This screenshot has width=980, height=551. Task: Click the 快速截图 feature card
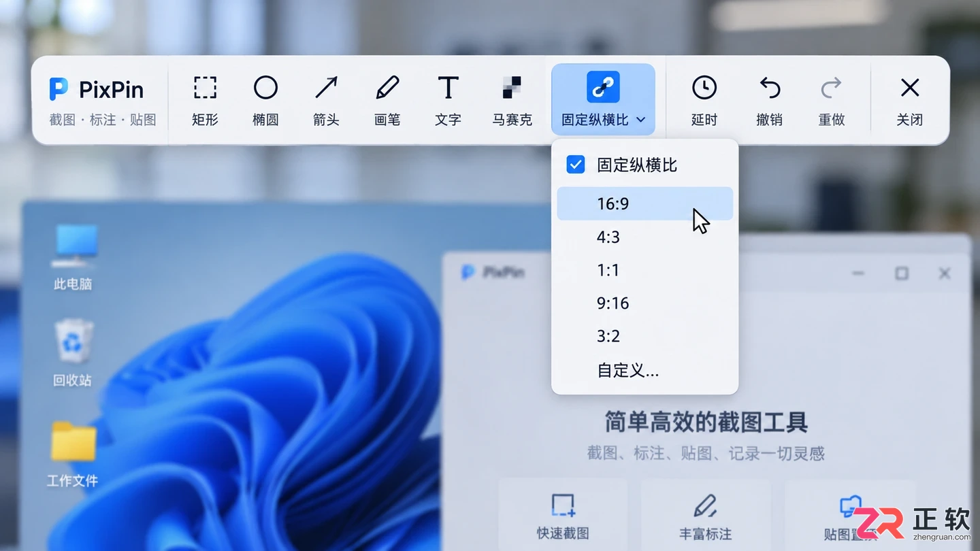(x=563, y=515)
